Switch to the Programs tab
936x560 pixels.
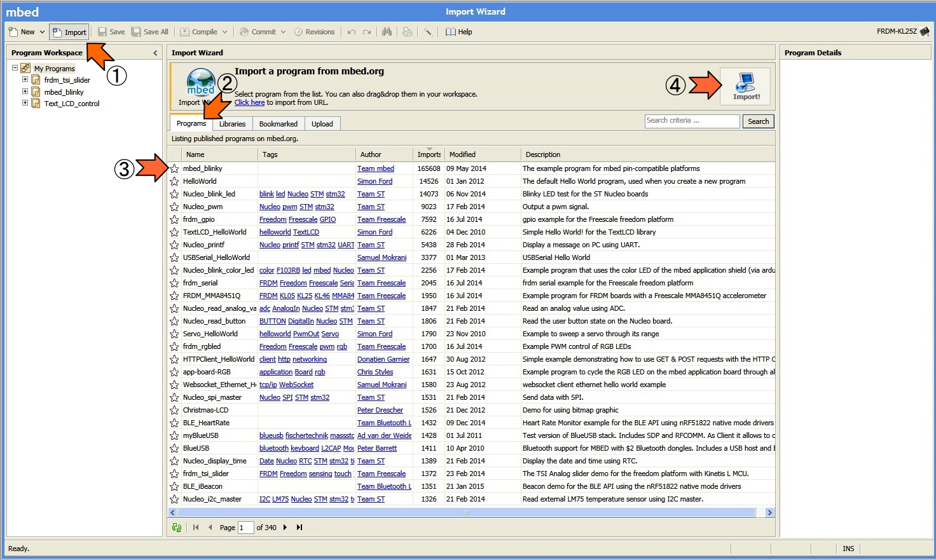pos(191,123)
